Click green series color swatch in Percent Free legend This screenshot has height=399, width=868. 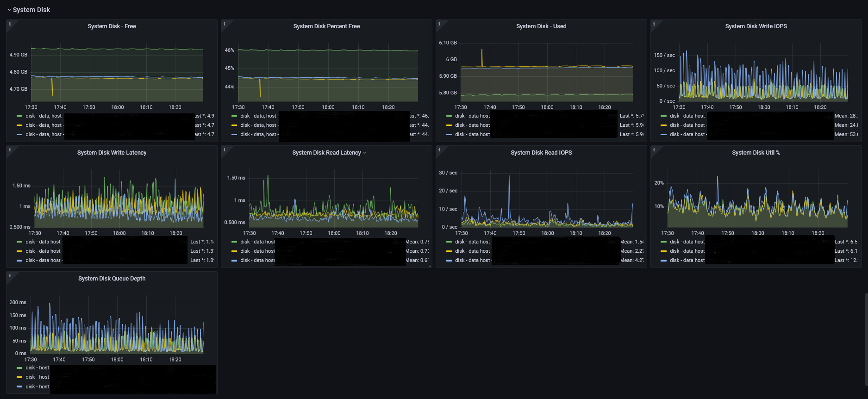234,116
